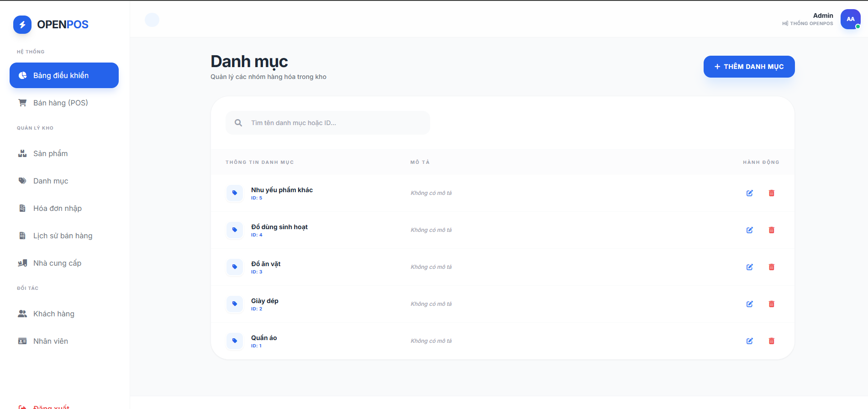Click trash icon for Giày dép

point(771,304)
